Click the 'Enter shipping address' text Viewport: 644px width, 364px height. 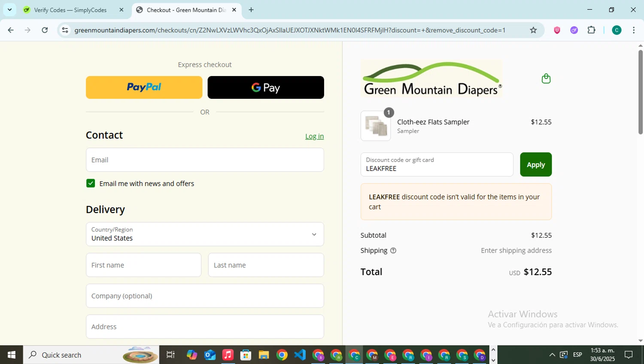(516, 251)
